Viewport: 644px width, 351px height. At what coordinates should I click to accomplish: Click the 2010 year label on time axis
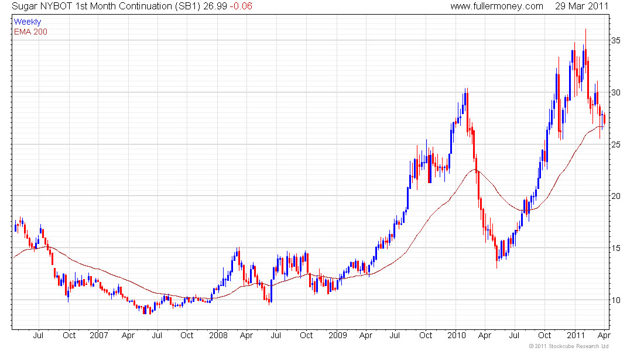(456, 335)
